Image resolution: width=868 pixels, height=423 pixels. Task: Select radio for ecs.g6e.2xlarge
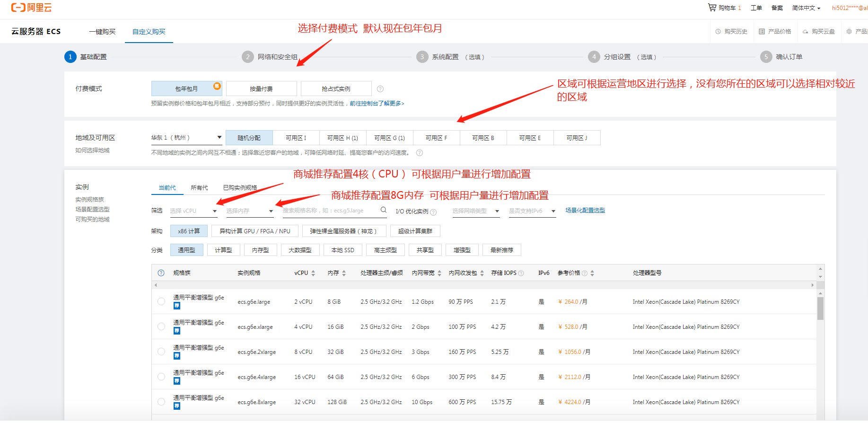[x=161, y=352]
